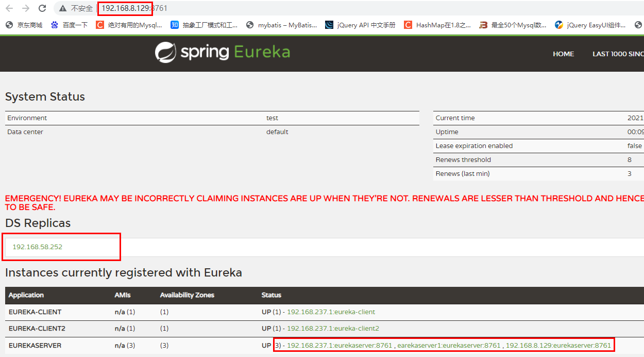Click the n/a (3) AMIs cell
The width and height of the screenshot is (644, 357).
125,345
